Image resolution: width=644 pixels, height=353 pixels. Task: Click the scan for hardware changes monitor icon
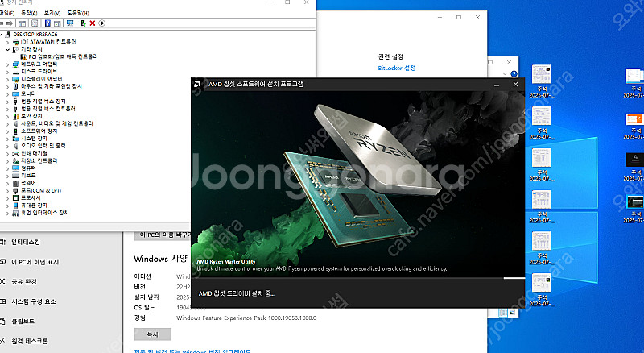tap(70, 23)
